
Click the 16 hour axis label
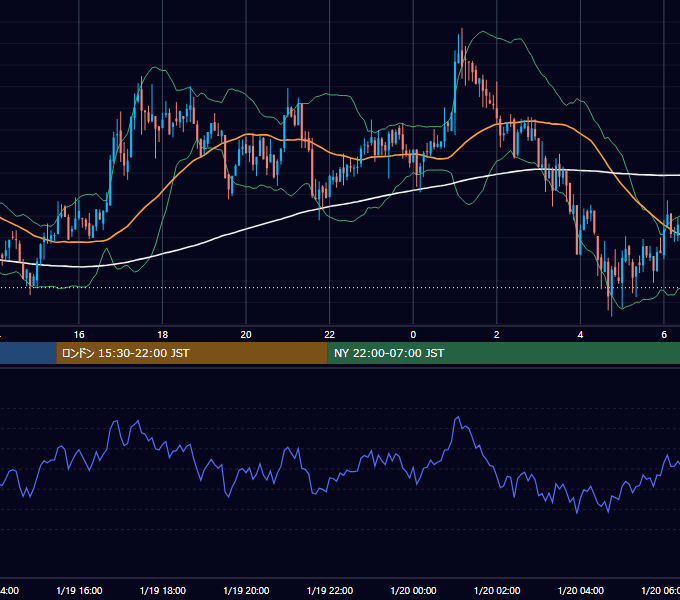[79, 335]
